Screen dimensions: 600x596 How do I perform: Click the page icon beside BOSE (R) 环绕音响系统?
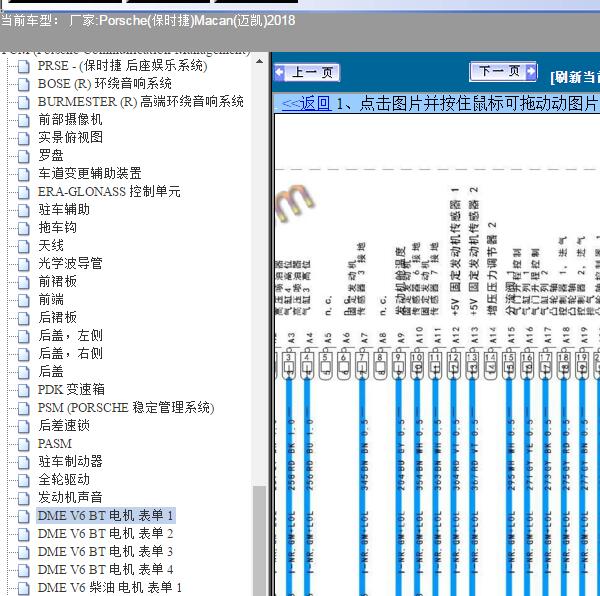pos(23,85)
